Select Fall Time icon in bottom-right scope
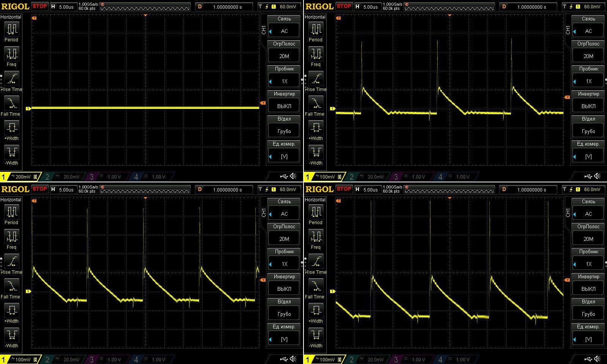Image resolution: width=607 pixels, height=364 pixels. [x=316, y=286]
